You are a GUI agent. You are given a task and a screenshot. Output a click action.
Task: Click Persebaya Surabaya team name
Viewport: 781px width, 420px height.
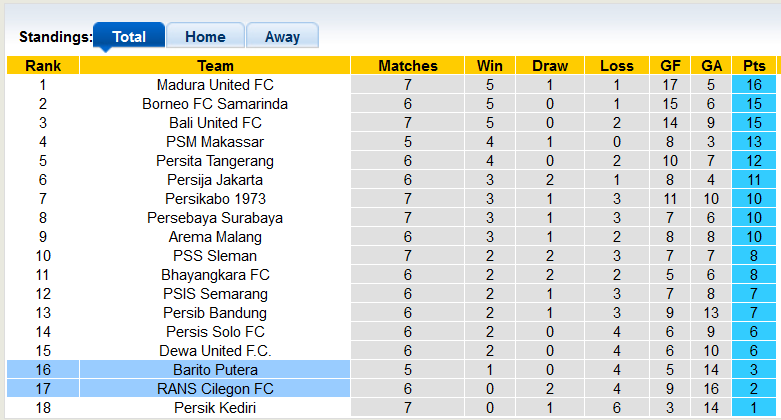tap(215, 218)
